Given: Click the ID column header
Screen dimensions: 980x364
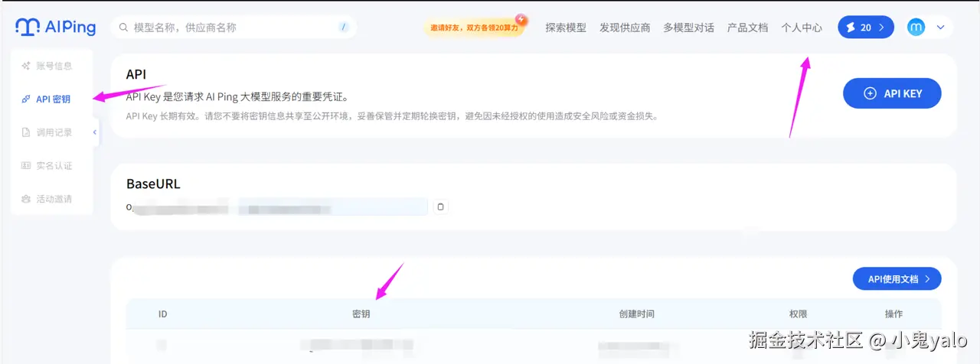Looking at the screenshot, I should tap(162, 314).
